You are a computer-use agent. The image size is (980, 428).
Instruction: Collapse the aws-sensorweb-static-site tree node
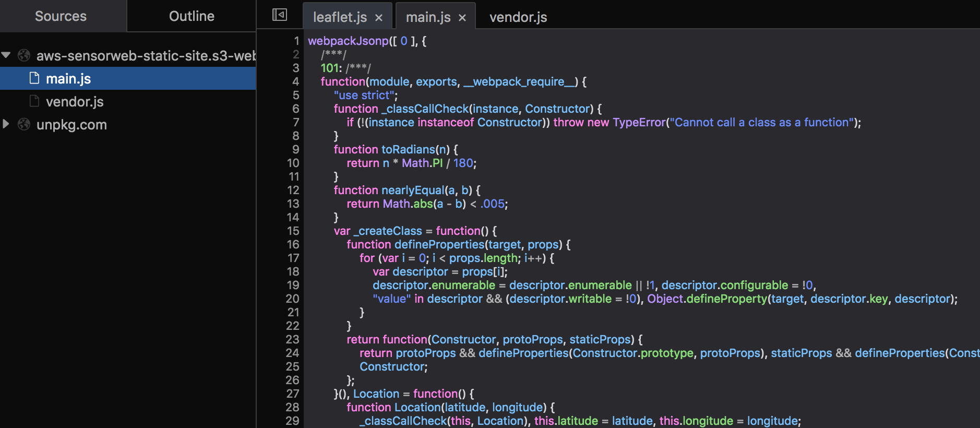(6, 55)
